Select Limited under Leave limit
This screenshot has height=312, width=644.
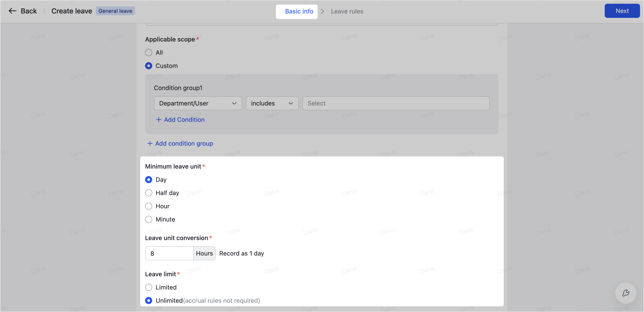149,287
